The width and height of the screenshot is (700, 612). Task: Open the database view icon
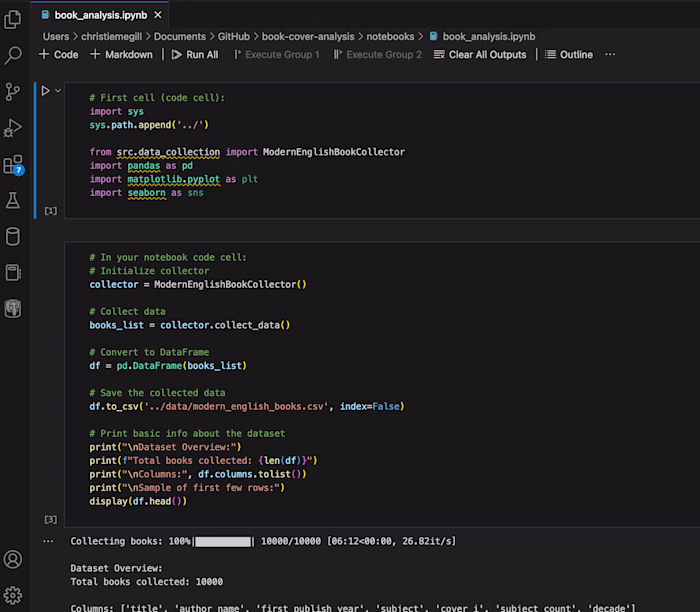pos(12,237)
